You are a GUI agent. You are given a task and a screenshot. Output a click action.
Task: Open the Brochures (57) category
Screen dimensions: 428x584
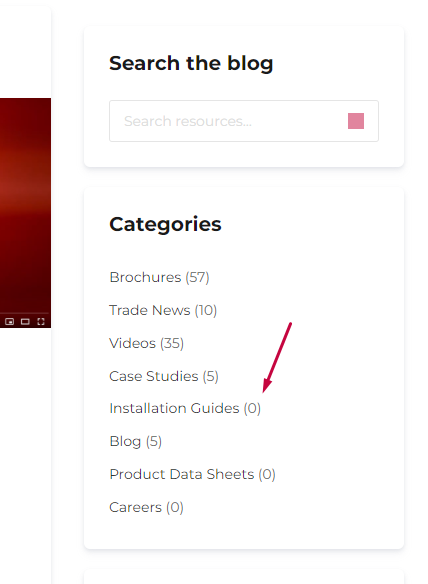tap(159, 277)
